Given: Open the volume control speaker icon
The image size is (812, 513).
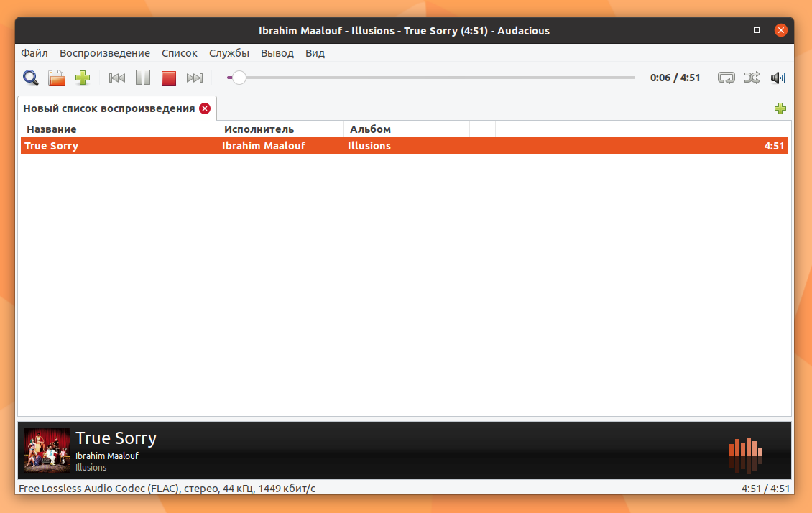Looking at the screenshot, I should coord(778,78).
